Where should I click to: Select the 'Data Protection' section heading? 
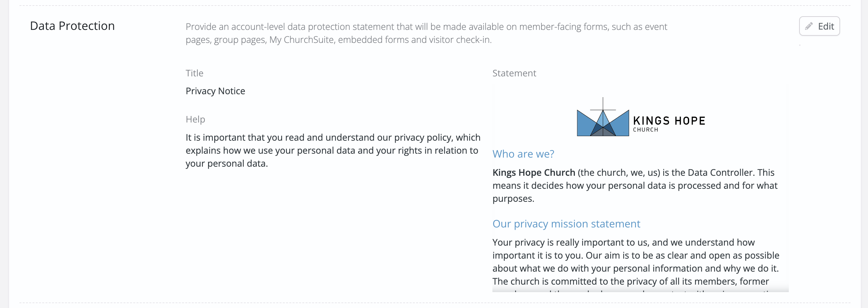[72, 26]
